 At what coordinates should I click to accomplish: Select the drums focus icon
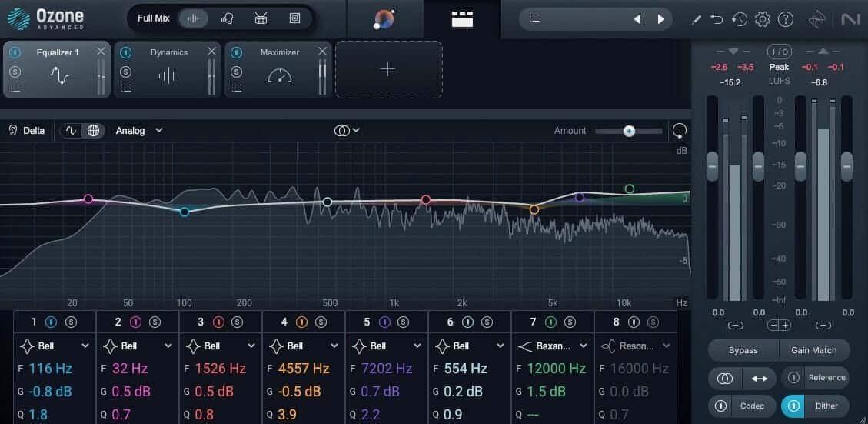point(261,18)
